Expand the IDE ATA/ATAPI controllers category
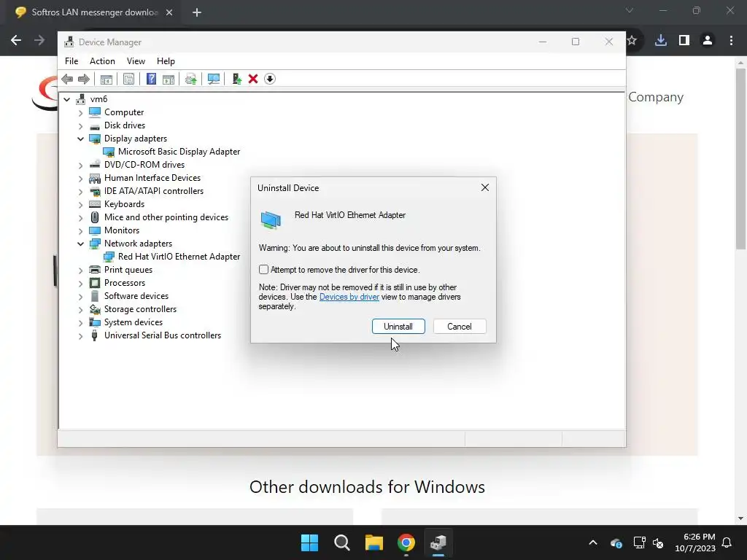This screenshot has height=560, width=747. point(80,192)
